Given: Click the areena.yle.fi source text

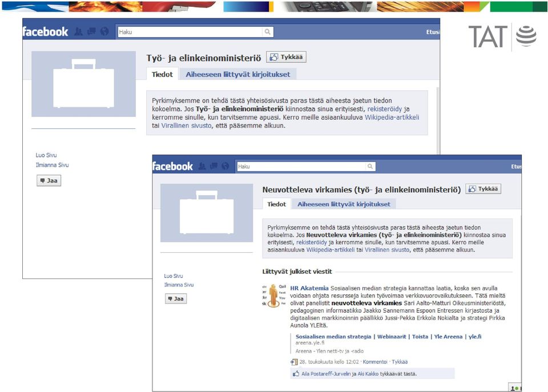Looking at the screenshot, I should [310, 343].
